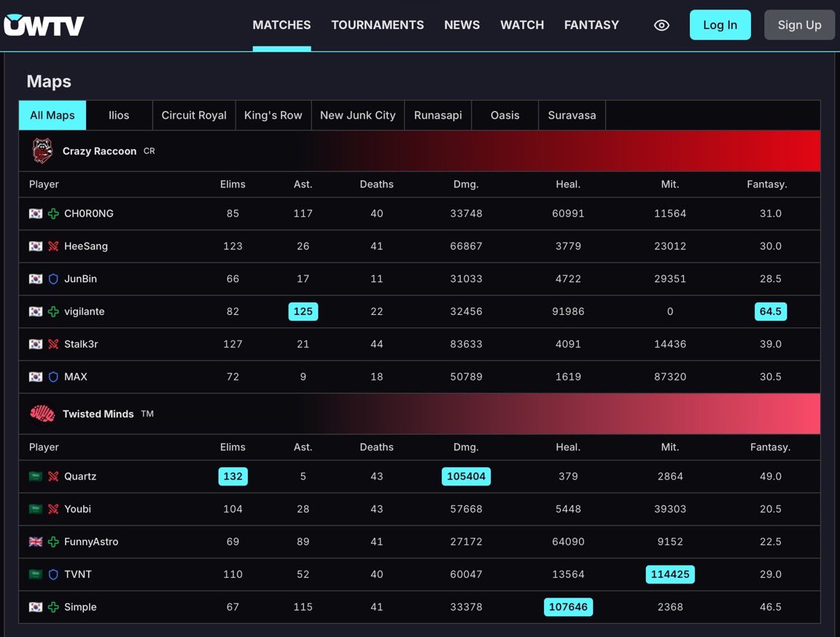
Task: Click the Sign Up button
Action: 799,25
